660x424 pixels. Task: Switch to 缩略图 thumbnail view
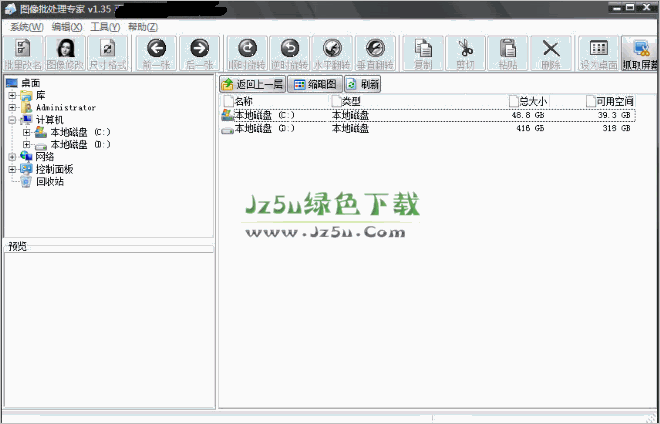pyautogui.click(x=315, y=85)
